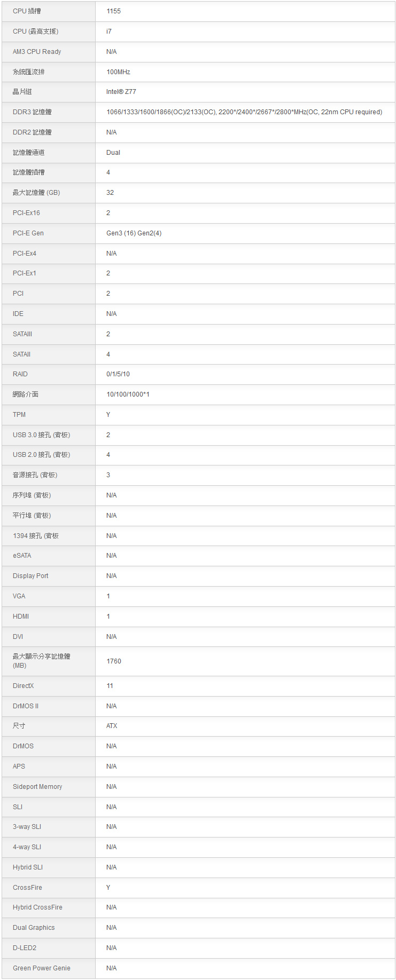Click the CPU 插槽 row label
Screen dimensions: 396x980
click(27, 11)
